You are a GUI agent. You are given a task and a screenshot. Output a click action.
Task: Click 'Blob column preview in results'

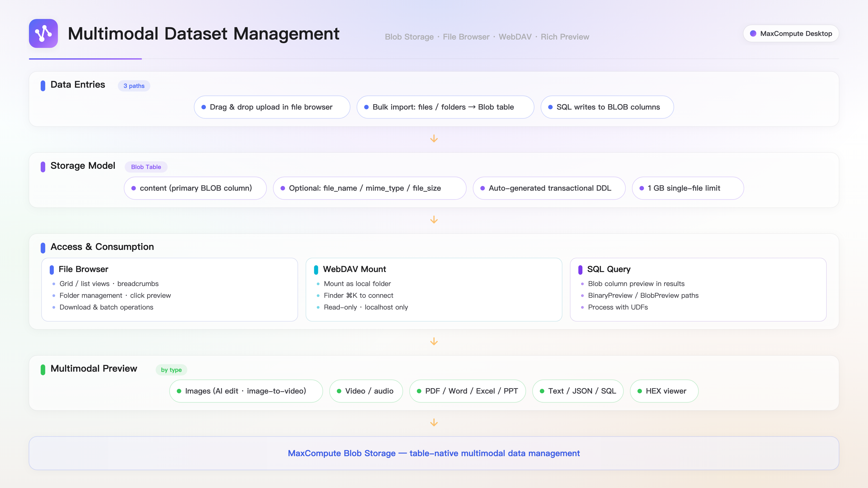coord(636,284)
